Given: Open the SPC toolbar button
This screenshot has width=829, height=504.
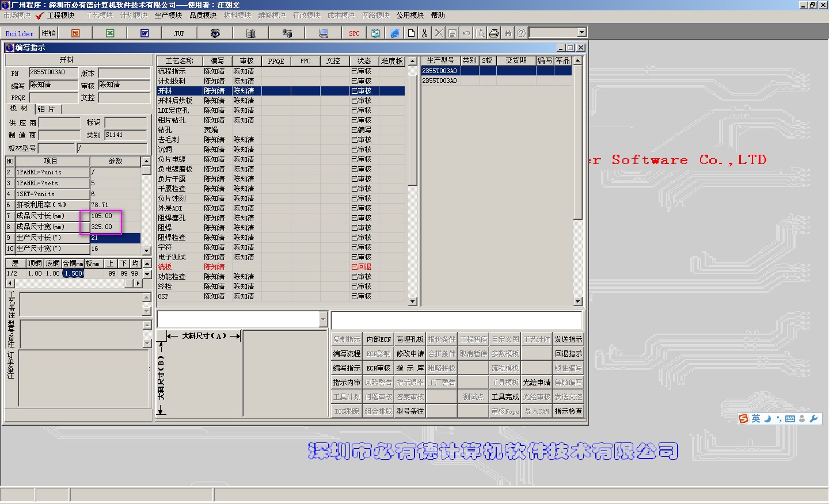Looking at the screenshot, I should [x=354, y=33].
